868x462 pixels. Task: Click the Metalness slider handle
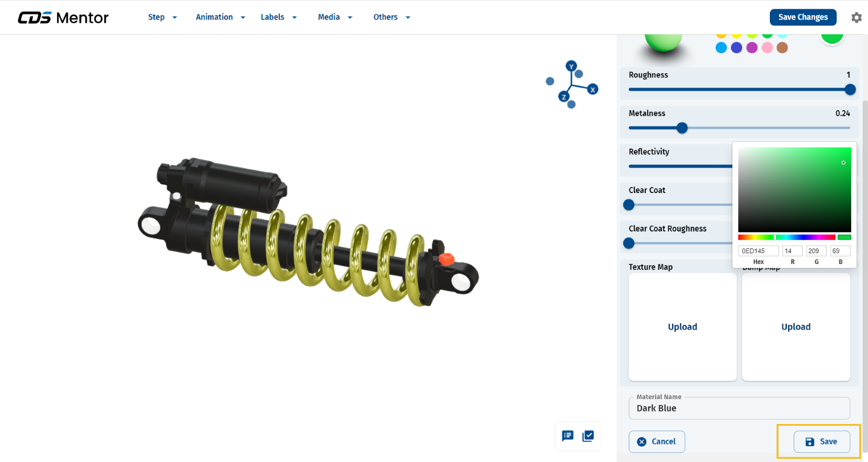tap(682, 128)
